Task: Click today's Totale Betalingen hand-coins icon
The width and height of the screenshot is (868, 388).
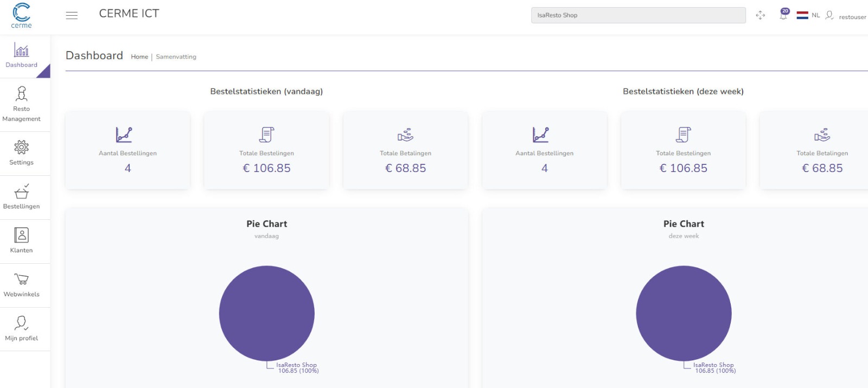Action: [x=405, y=135]
